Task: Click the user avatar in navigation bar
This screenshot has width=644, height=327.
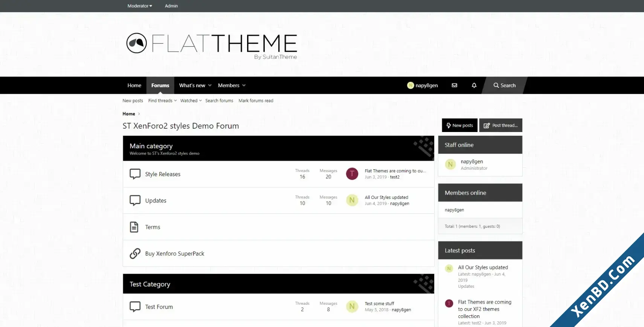Action: (411, 85)
